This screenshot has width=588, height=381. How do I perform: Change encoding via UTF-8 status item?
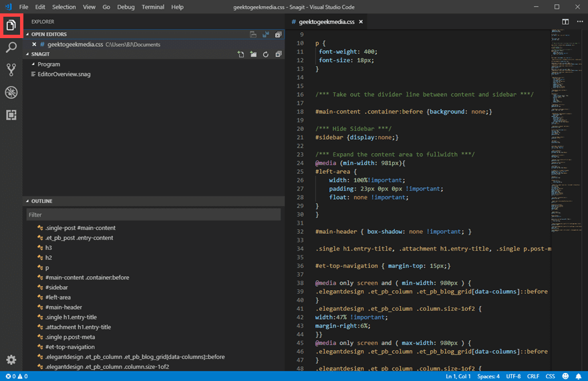513,376
